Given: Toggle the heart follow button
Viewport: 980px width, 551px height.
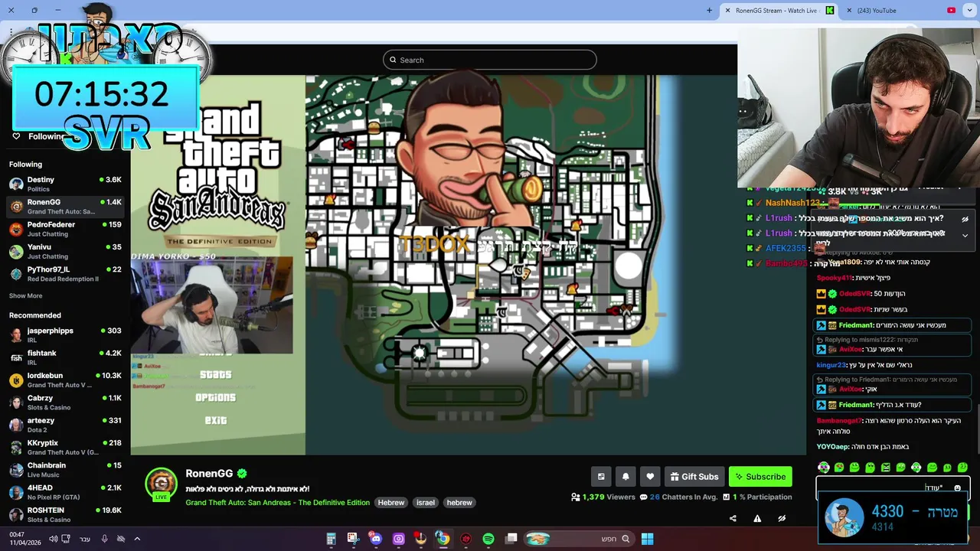Looking at the screenshot, I should (x=650, y=477).
